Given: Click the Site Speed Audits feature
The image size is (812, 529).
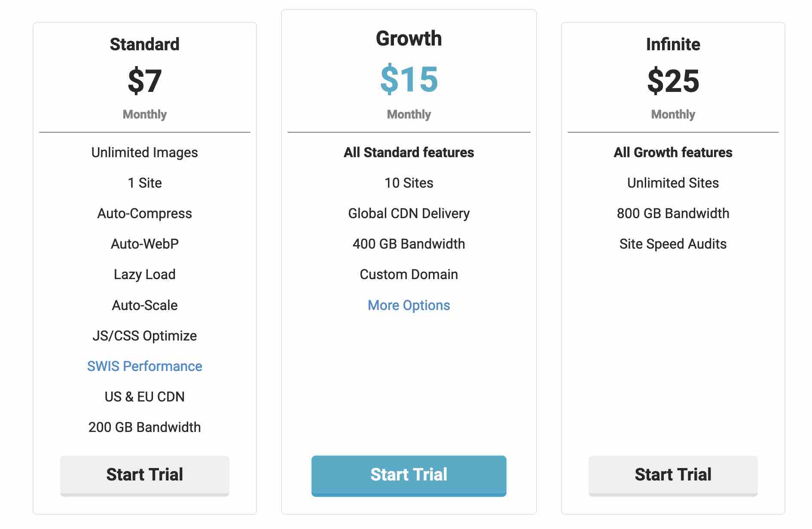Looking at the screenshot, I should pyautogui.click(x=673, y=244).
